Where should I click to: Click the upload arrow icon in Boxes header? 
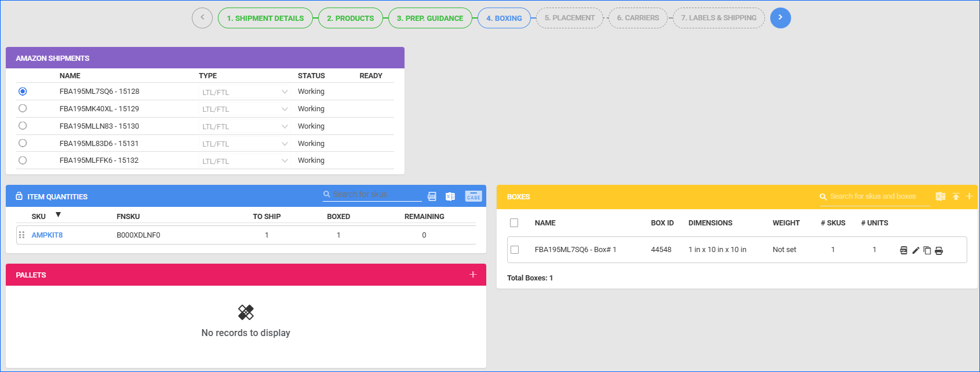click(956, 197)
